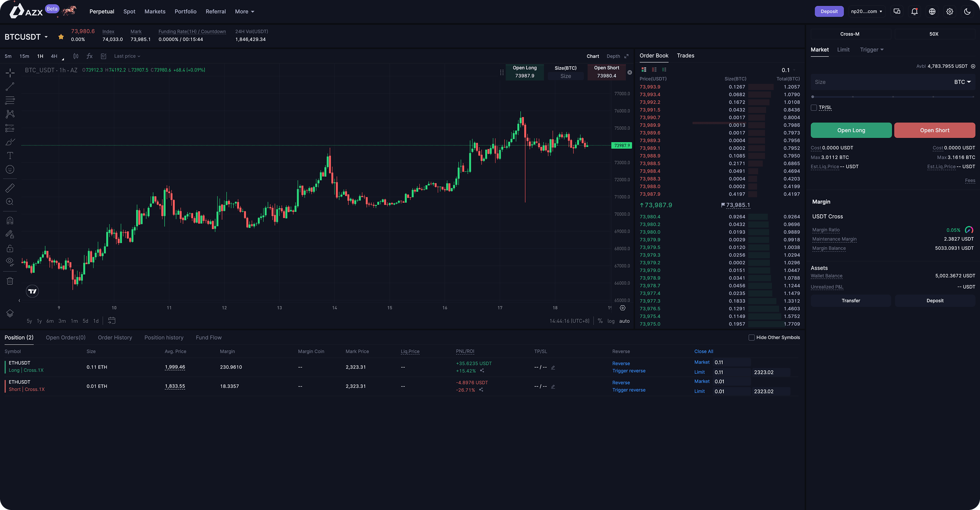The width and height of the screenshot is (980, 510).
Task: Select the crosshair cursor tool
Action: click(x=10, y=73)
